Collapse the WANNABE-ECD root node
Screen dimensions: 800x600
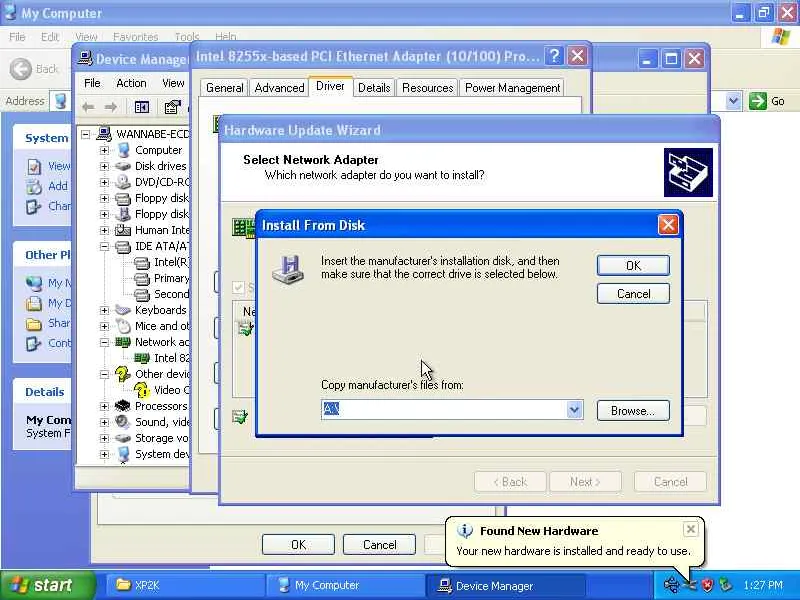tap(86, 134)
